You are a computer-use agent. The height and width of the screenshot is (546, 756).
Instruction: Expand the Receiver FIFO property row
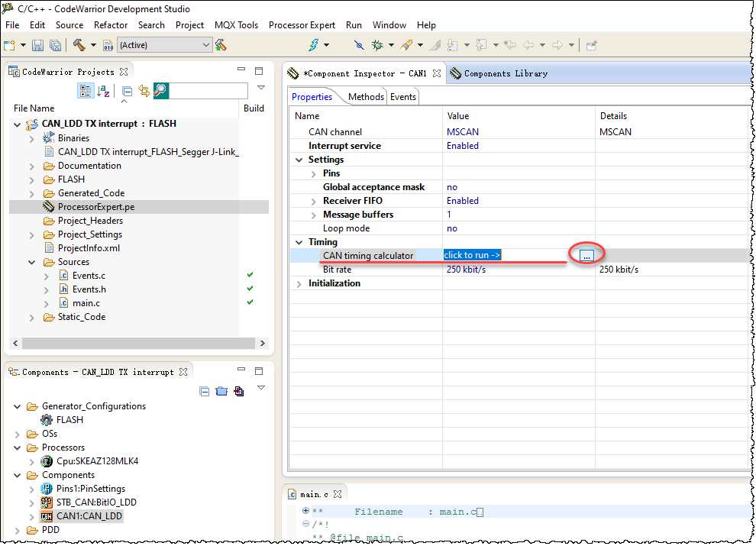click(x=313, y=201)
